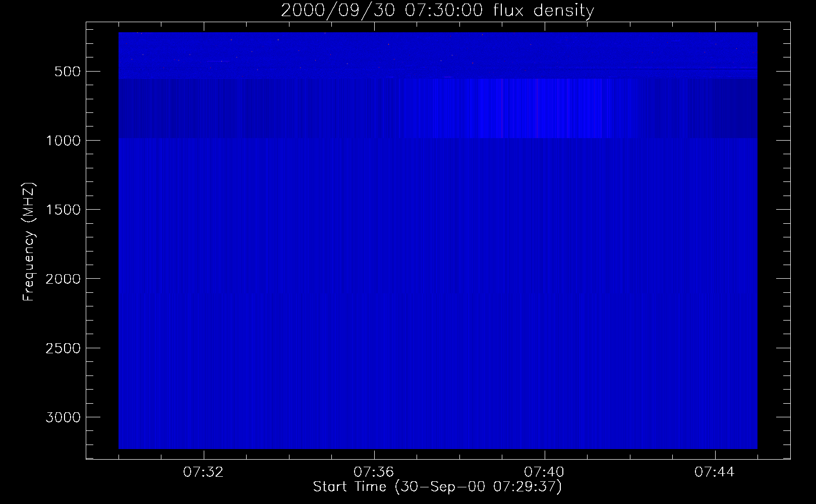The width and height of the screenshot is (816, 504).
Task: Click the plot title '2000/09/30 07:30:00 flux density'
Action: 437,11
